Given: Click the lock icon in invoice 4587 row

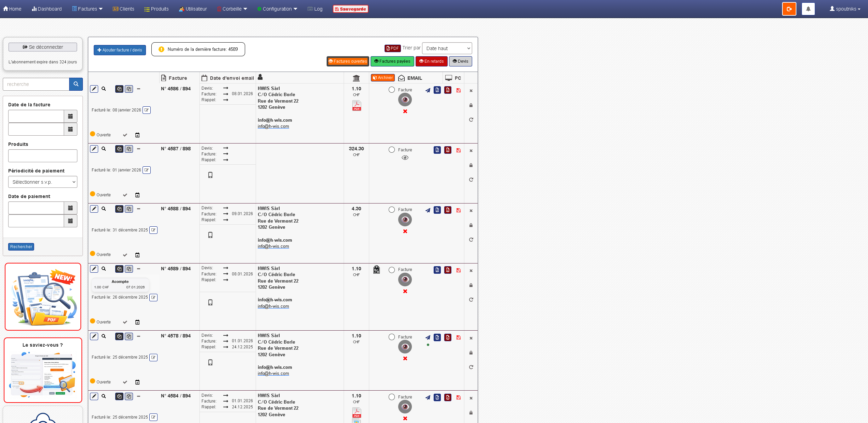Looking at the screenshot, I should point(471,165).
